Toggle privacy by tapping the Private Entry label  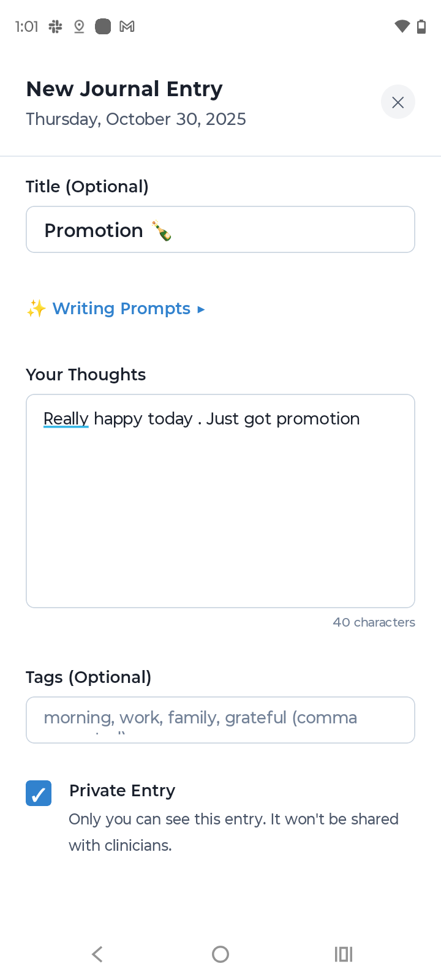(x=121, y=791)
